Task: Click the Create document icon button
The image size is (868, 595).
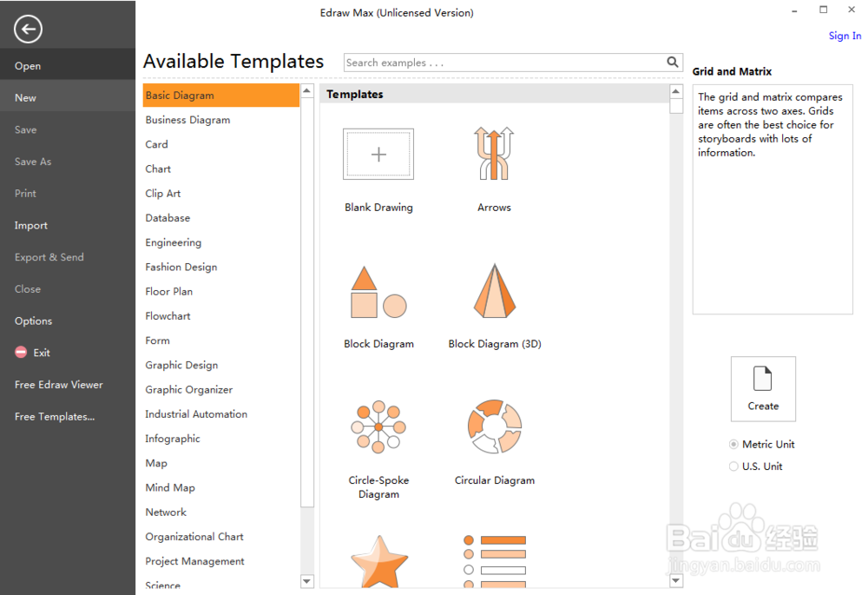Action: pos(763,389)
